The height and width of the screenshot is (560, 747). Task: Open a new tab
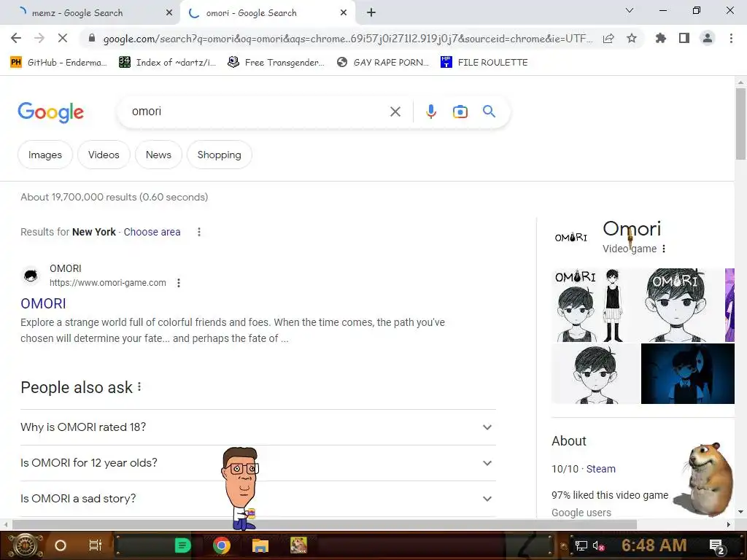(x=371, y=13)
